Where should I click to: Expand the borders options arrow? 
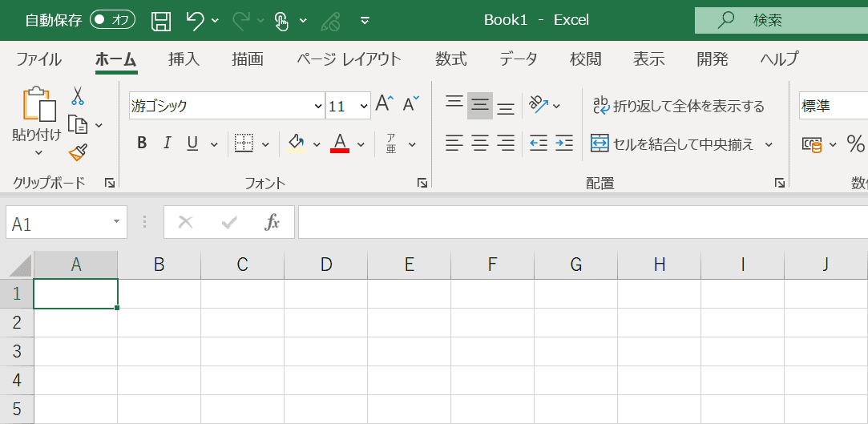265,144
